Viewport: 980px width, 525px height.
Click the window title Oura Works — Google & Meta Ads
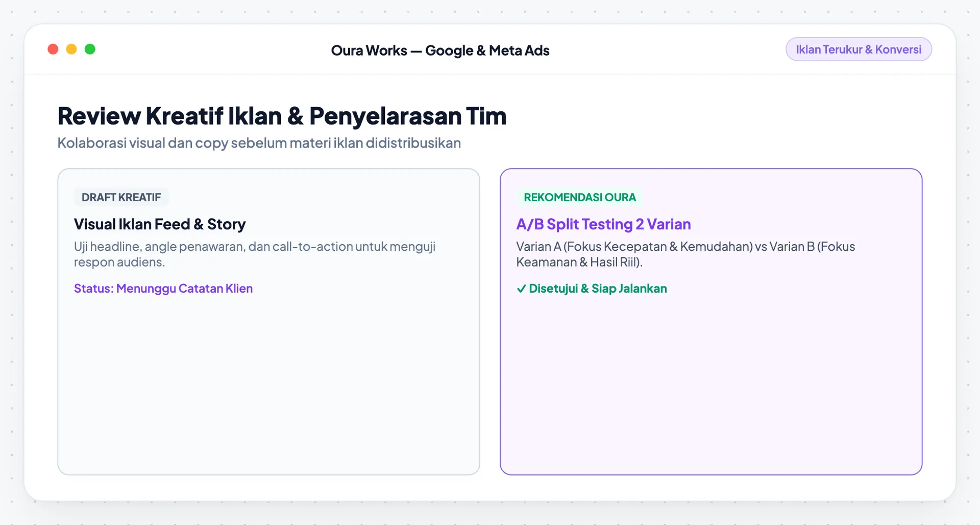(x=440, y=51)
